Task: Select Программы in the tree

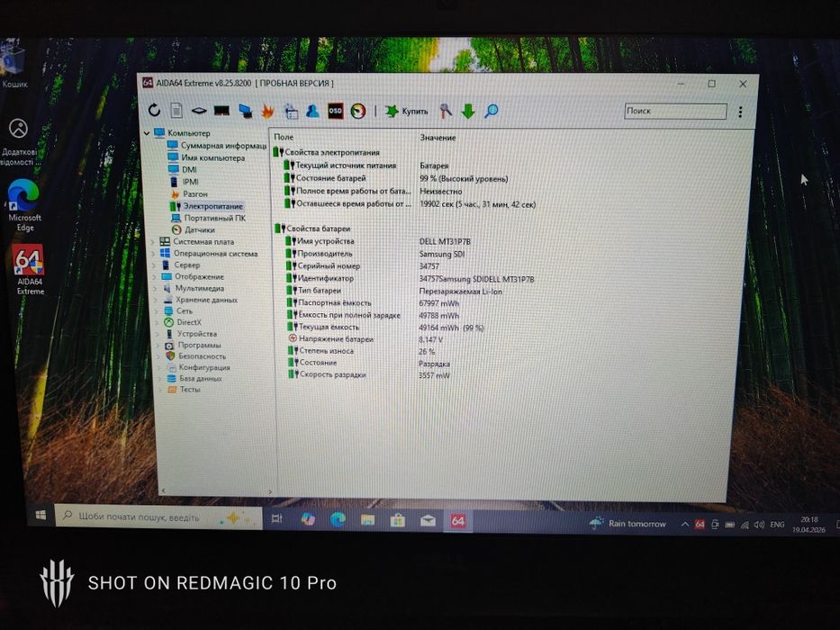Action: pyautogui.click(x=193, y=345)
